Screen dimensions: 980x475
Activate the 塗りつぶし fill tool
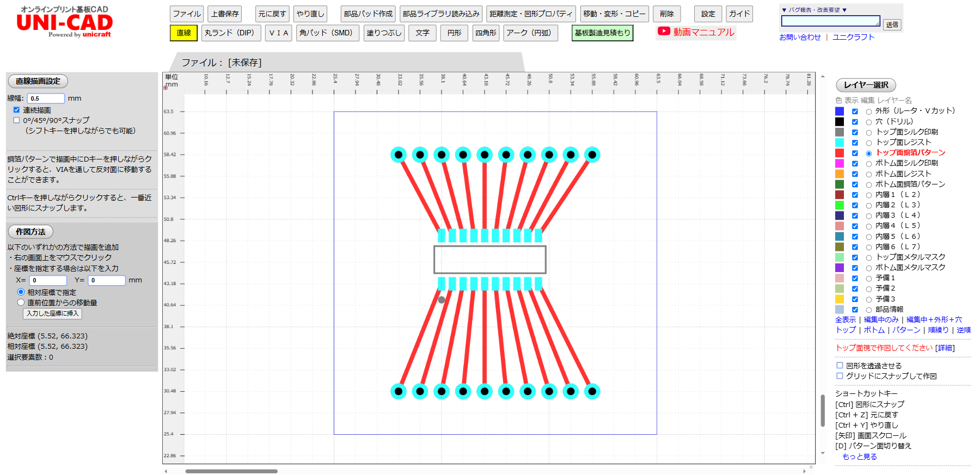pos(384,33)
